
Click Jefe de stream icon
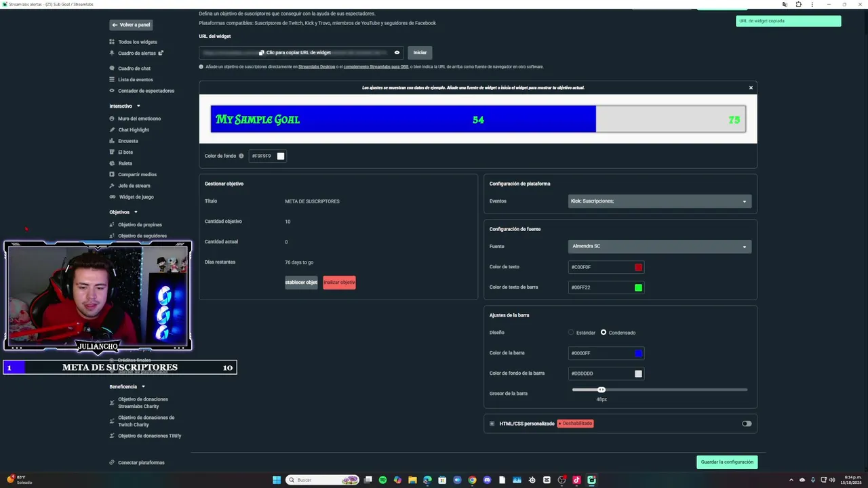112,186
